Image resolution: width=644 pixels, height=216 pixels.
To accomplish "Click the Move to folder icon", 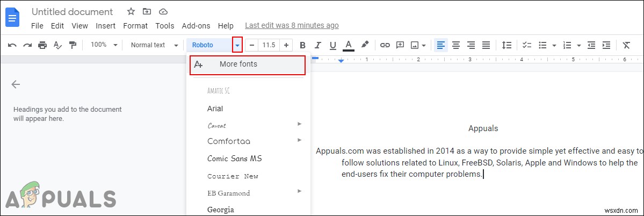I will [x=147, y=11].
